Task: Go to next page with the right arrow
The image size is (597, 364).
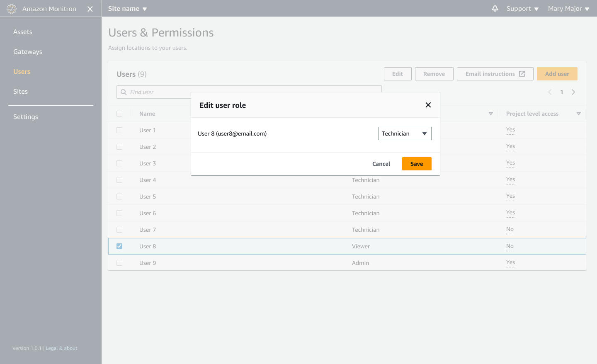Action: pyautogui.click(x=573, y=92)
